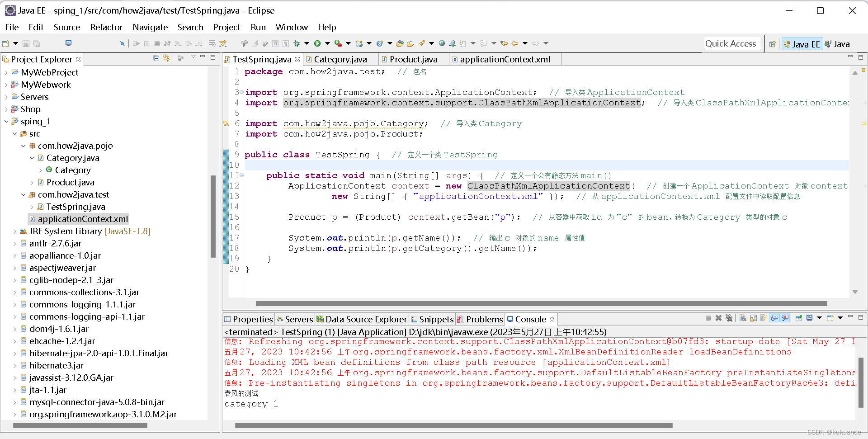The width and height of the screenshot is (868, 439).
Task: Open Project Explorer View Menu triangle
Action: [x=193, y=57]
